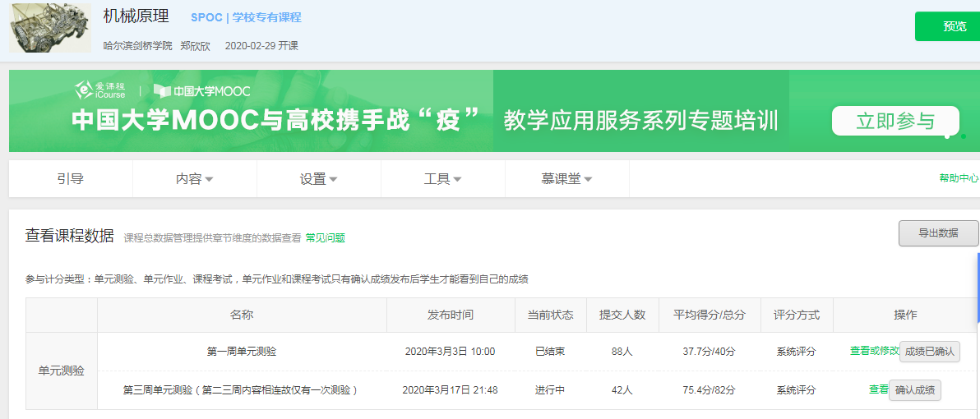Click the 提交人数 column header
Image resolution: width=980 pixels, height=419 pixels.
point(622,315)
